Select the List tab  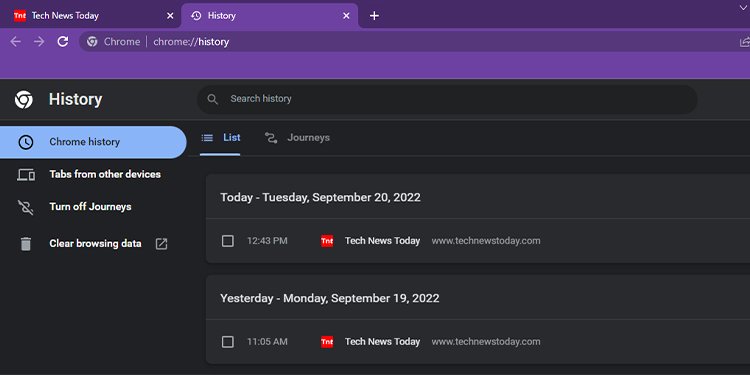tap(220, 138)
